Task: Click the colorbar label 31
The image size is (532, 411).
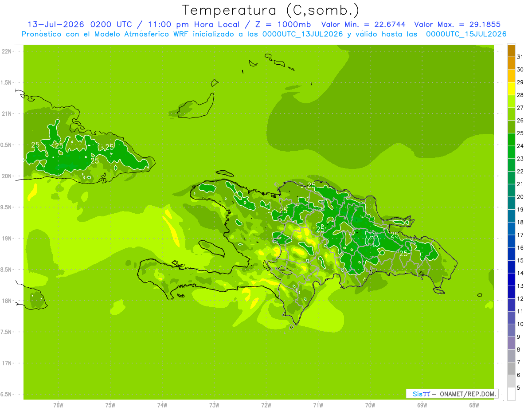Action: [x=520, y=57]
